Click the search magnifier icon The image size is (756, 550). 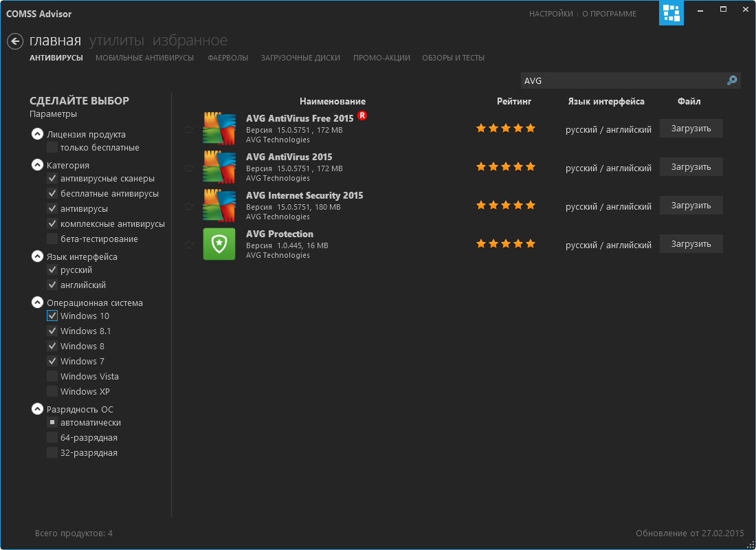click(x=732, y=80)
